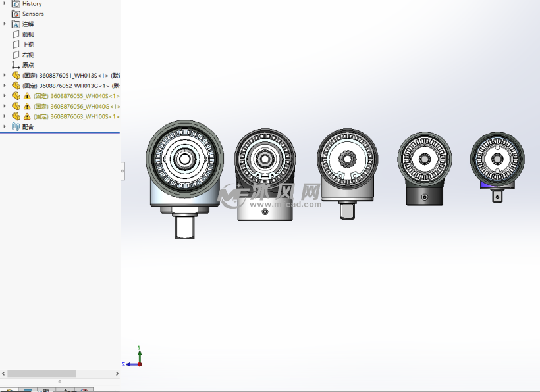
Task: Expand the 配合 mates folder
Action: coord(5,126)
